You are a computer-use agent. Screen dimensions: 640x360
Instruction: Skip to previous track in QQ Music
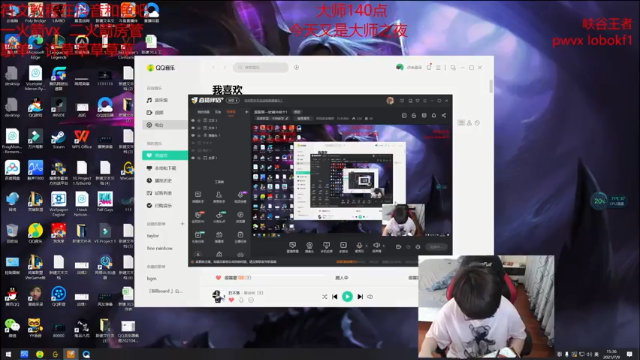(335, 297)
